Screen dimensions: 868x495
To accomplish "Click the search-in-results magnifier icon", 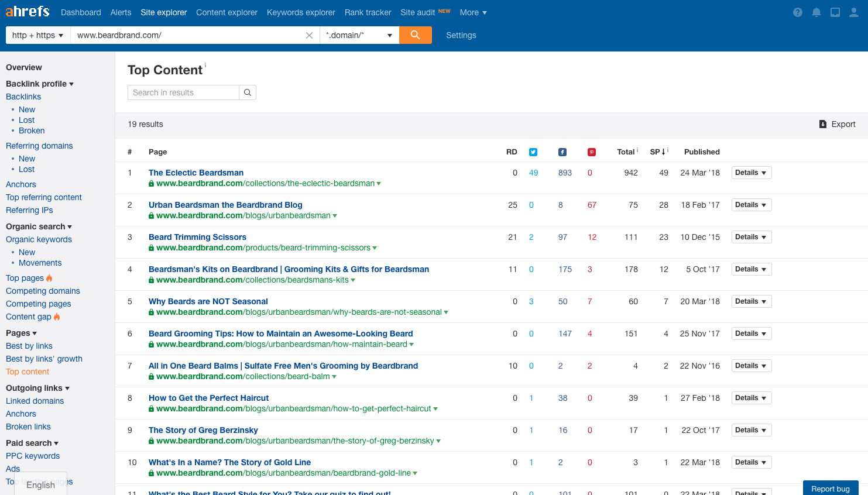I will pyautogui.click(x=248, y=92).
